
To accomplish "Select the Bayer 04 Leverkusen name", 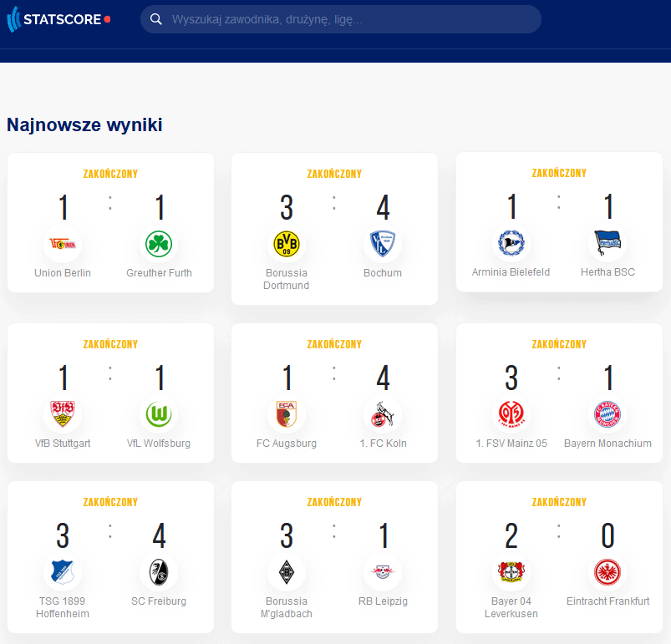I will (x=511, y=607).
